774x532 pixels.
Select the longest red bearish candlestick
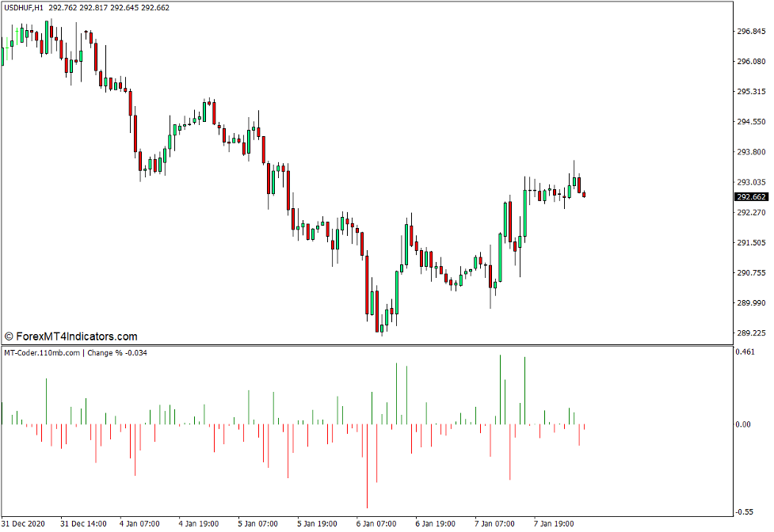pyautogui.click(x=367, y=285)
